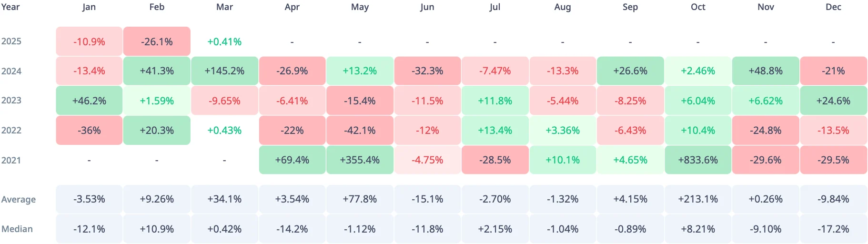The height and width of the screenshot is (244, 868).
Task: Click the November 2024 +48.8% cell
Action: click(766, 71)
